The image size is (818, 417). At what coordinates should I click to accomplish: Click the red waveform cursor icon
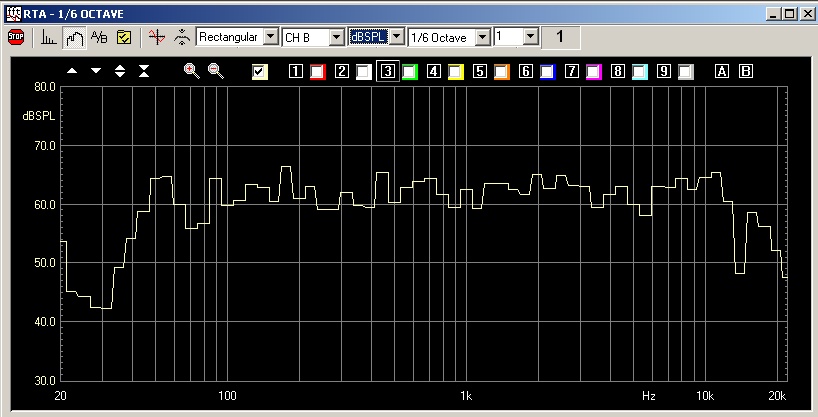point(155,37)
